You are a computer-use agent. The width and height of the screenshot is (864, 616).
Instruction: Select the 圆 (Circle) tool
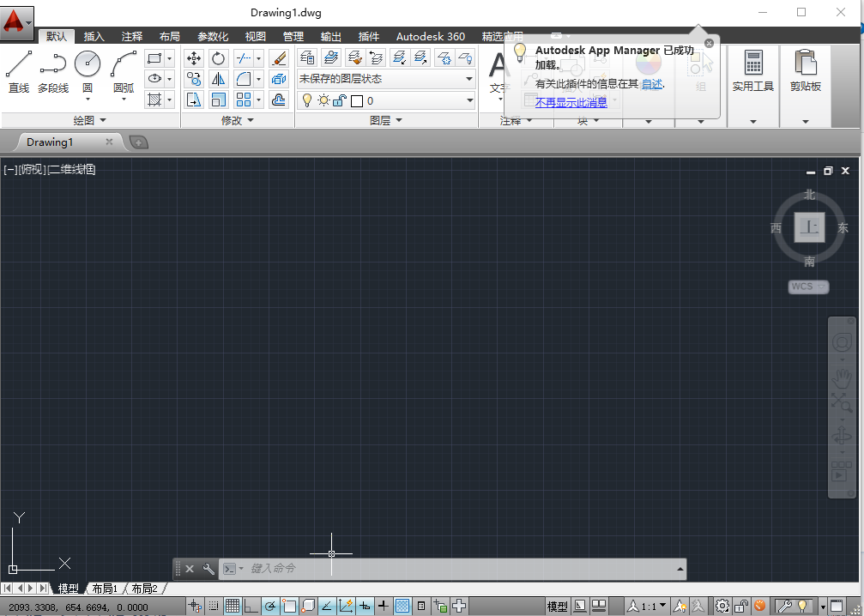(x=87, y=63)
